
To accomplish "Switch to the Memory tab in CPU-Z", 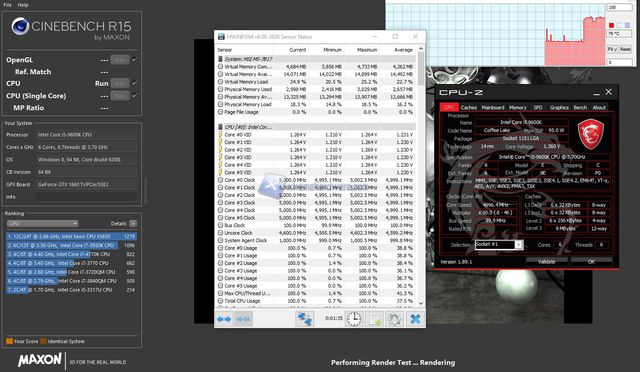I will coord(518,107).
